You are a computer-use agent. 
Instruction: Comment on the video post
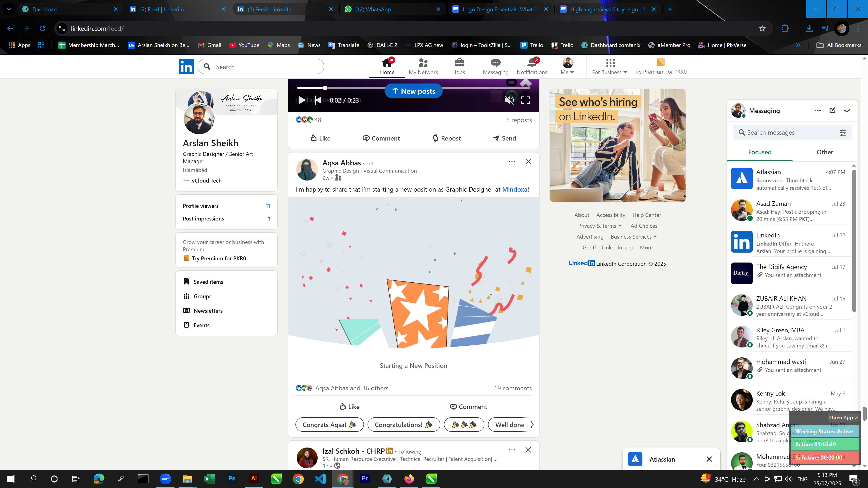[x=381, y=138]
